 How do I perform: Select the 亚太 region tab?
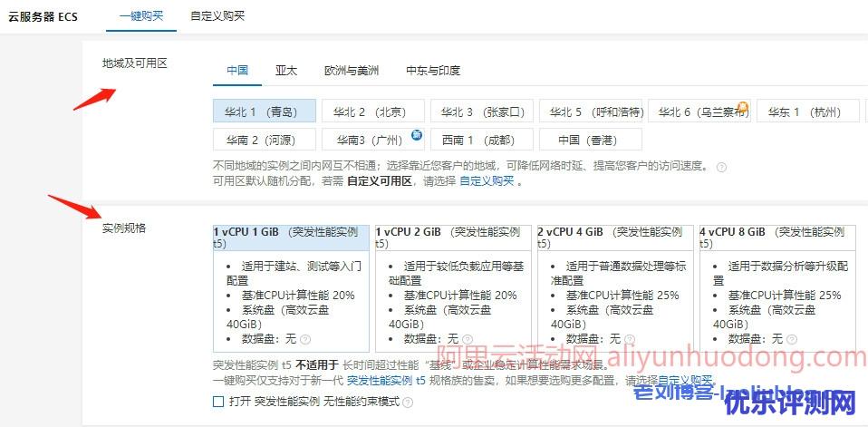click(286, 71)
